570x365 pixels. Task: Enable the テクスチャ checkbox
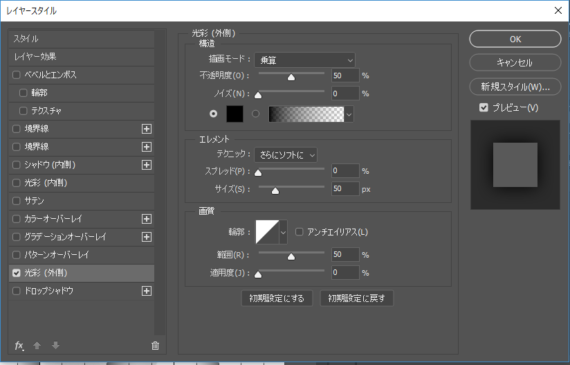tap(23, 111)
